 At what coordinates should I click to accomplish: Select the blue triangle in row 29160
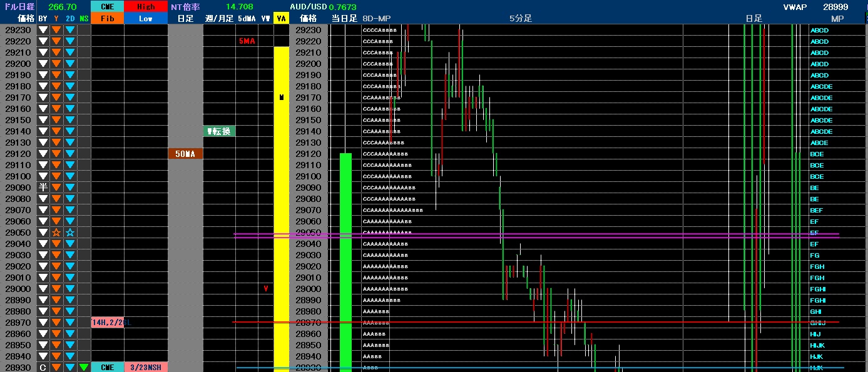click(x=70, y=109)
